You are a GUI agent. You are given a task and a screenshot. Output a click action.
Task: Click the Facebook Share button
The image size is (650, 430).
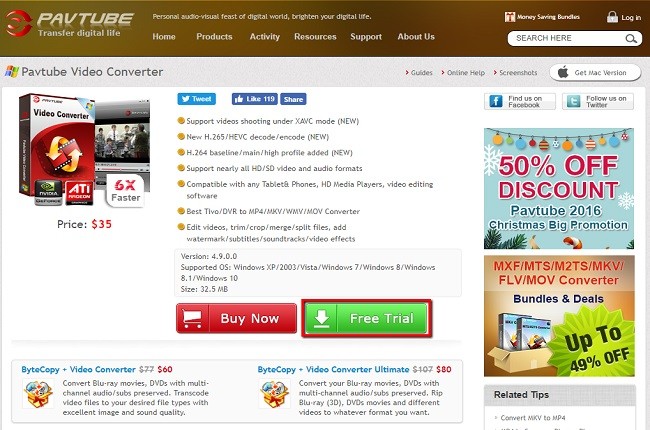tap(293, 100)
